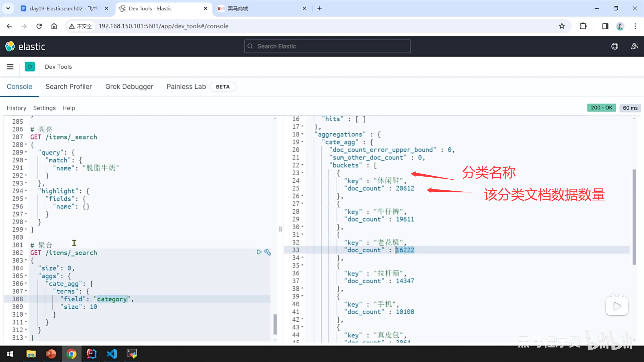Click the response pane vertical scrollbar
The width and height of the screenshot is (644, 362).
pos(634,217)
